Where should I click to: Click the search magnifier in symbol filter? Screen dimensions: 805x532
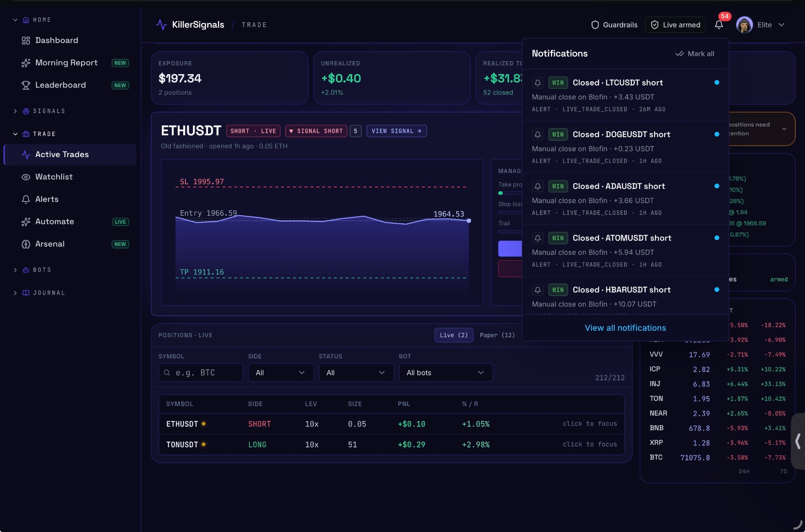[x=167, y=372]
